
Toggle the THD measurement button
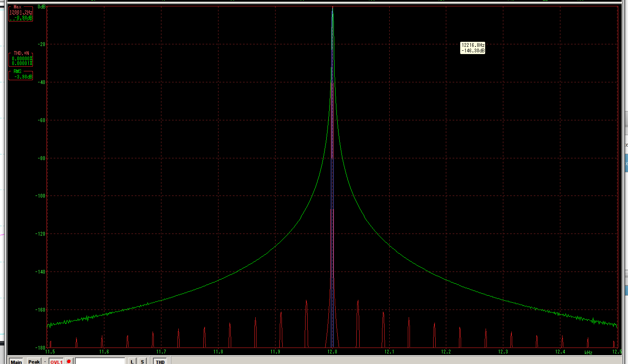coord(160,361)
